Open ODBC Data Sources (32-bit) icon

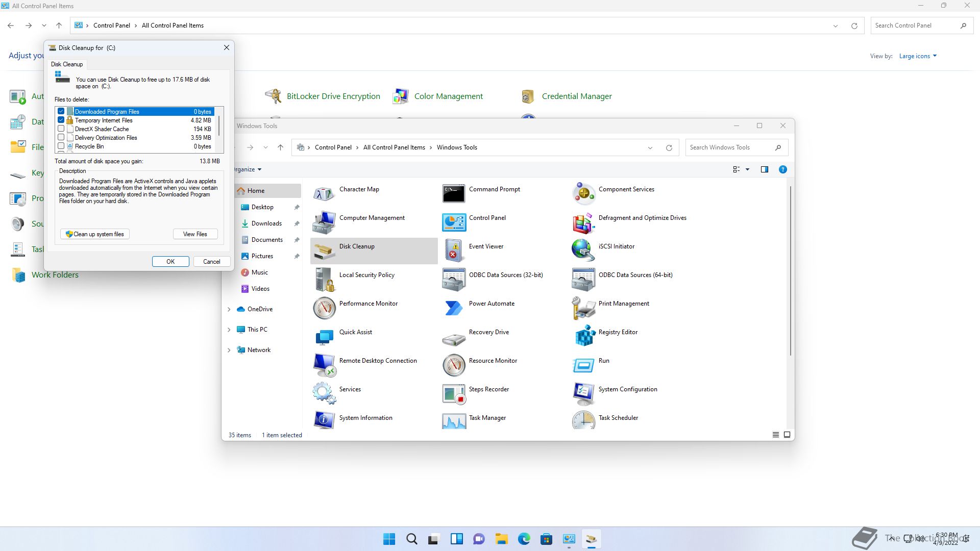454,280
